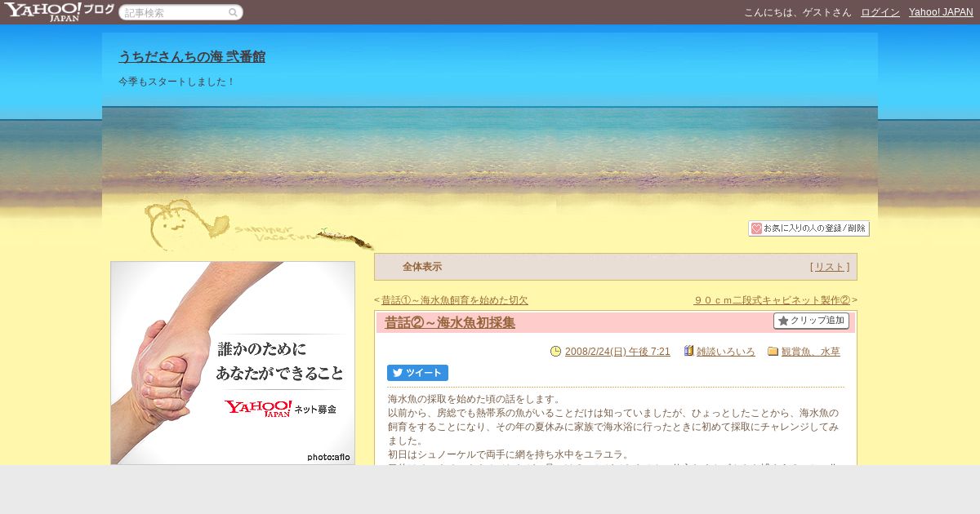Click the star icon in クリップ追加
Screen dimensions: 980x514
(783, 321)
